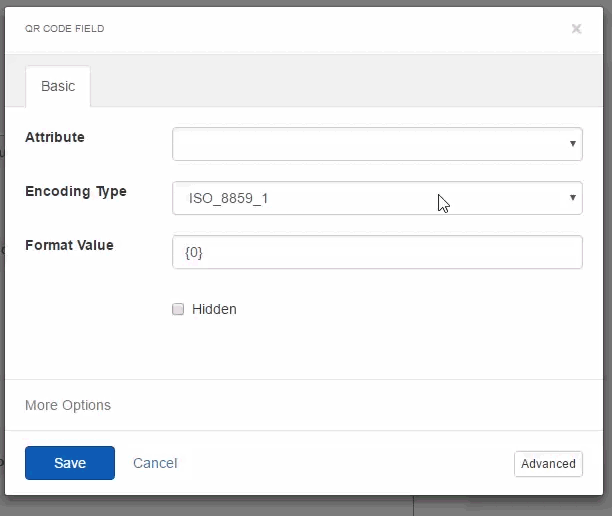Image resolution: width=612 pixels, height=516 pixels.
Task: Switch to the Basic tab
Action: tap(58, 86)
